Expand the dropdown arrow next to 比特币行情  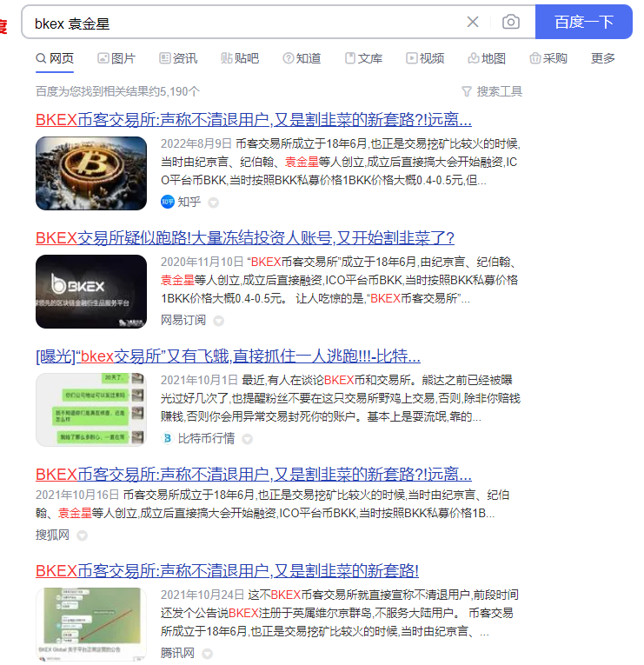pos(247,439)
